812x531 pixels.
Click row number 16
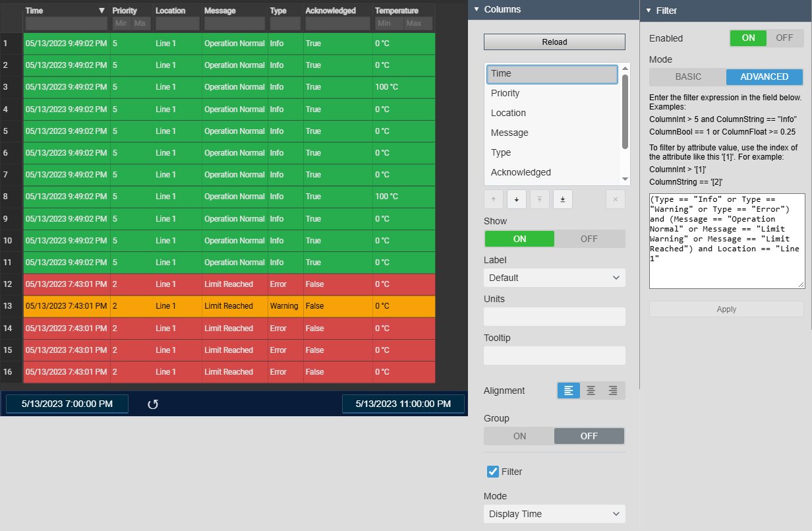click(x=9, y=372)
